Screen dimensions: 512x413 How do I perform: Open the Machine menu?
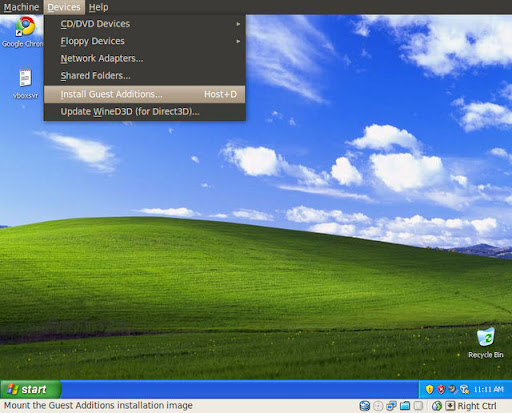21,7
